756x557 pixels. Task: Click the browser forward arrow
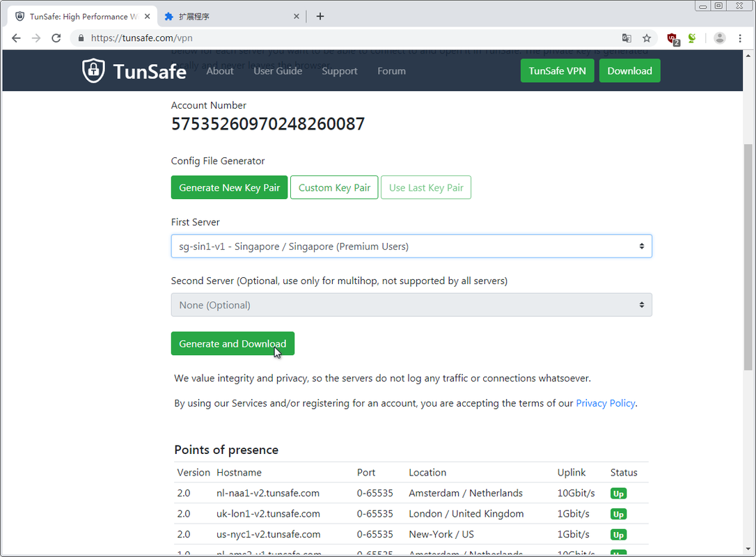[x=36, y=38]
